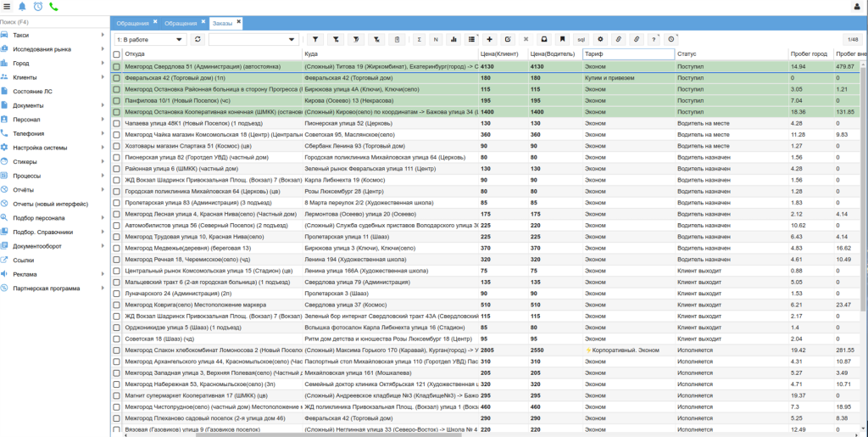Expand the Процессы sidebar arrow
This screenshot has height=437, width=868.
[103, 176]
